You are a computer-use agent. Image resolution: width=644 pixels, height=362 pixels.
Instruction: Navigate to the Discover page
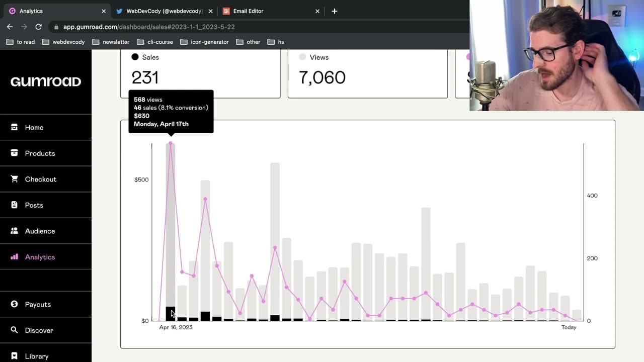coord(46,330)
